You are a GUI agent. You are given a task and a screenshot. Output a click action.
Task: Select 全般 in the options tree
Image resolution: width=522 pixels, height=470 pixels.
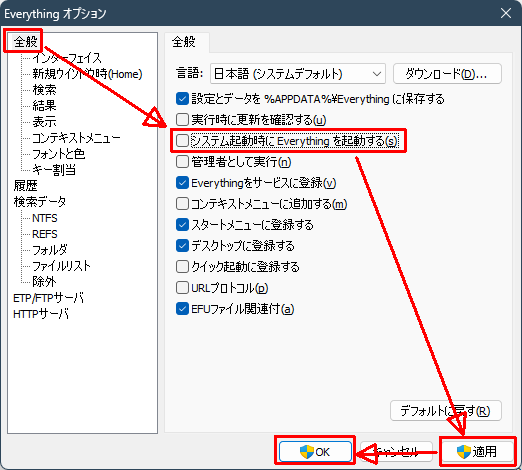click(25, 42)
